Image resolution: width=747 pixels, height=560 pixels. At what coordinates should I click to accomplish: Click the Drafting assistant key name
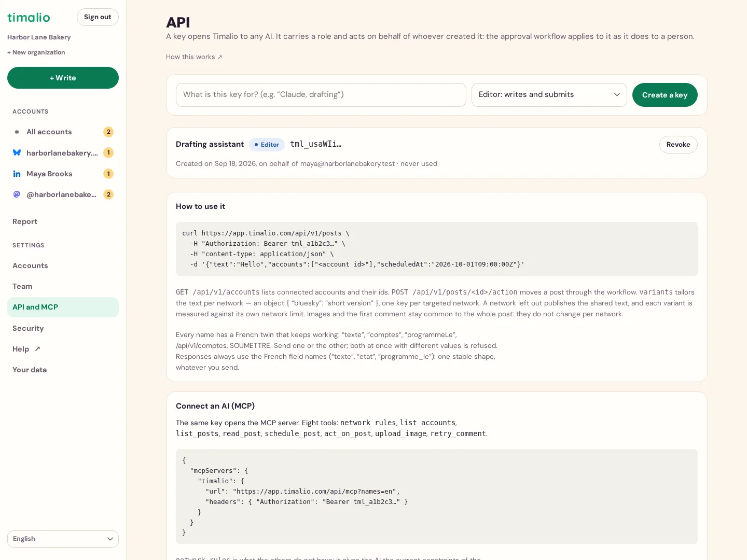point(210,144)
